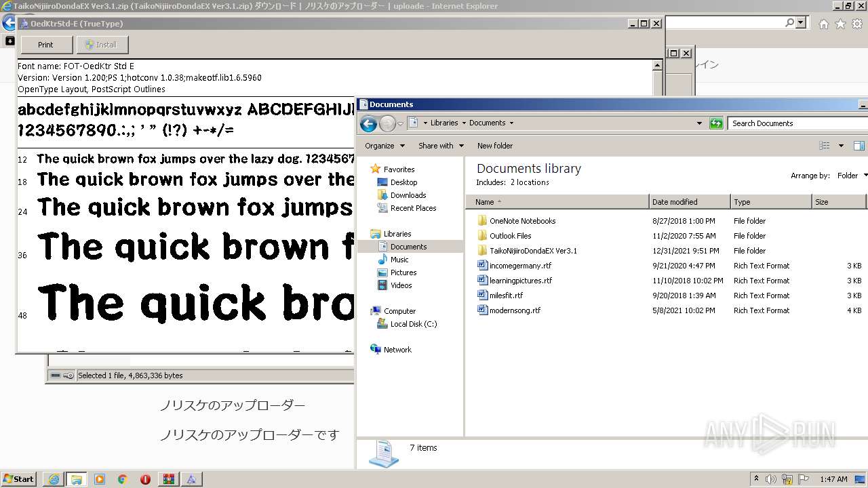Switch to the font viewer on taskbar

tap(192, 479)
